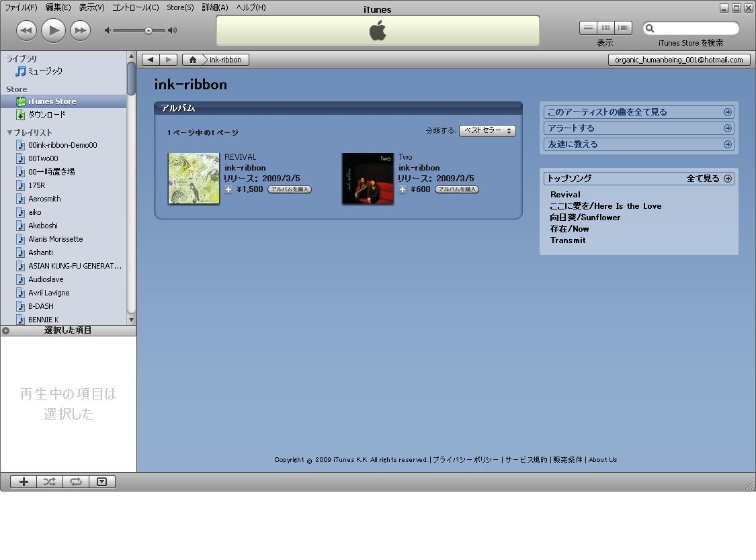Image resolution: width=756 pixels, height=560 pixels.
Task: Open ダウンロード in the sidebar
Action: 41,115
